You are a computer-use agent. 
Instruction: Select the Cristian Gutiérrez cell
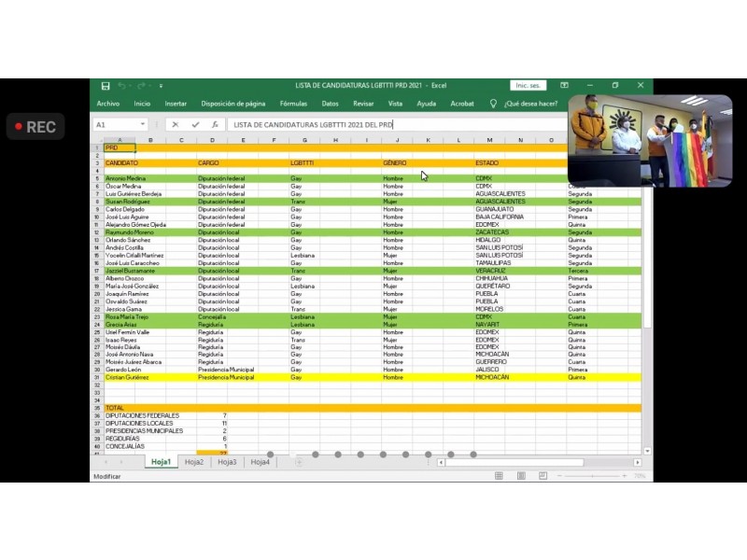tap(127, 377)
